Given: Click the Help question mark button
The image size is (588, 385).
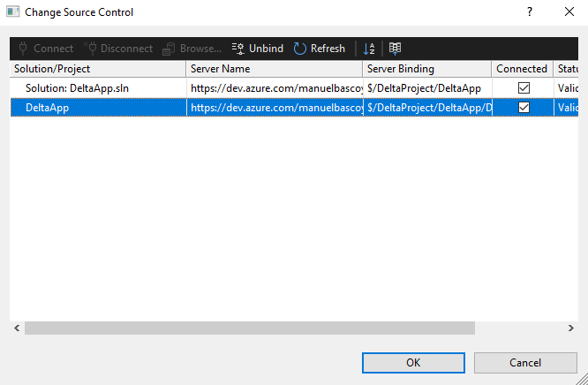Looking at the screenshot, I should [530, 12].
